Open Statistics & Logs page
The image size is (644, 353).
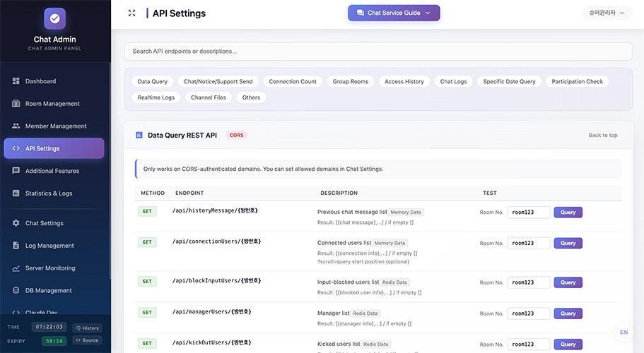coord(54,193)
